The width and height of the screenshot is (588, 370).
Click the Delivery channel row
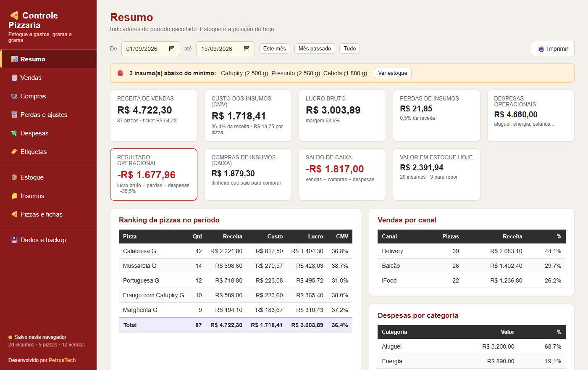(x=472, y=251)
